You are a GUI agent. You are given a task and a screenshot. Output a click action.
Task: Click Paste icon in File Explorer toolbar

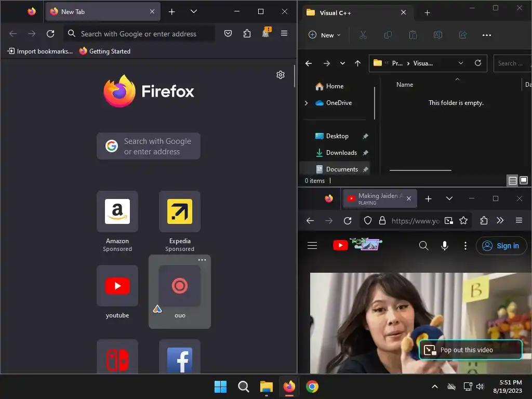point(413,35)
